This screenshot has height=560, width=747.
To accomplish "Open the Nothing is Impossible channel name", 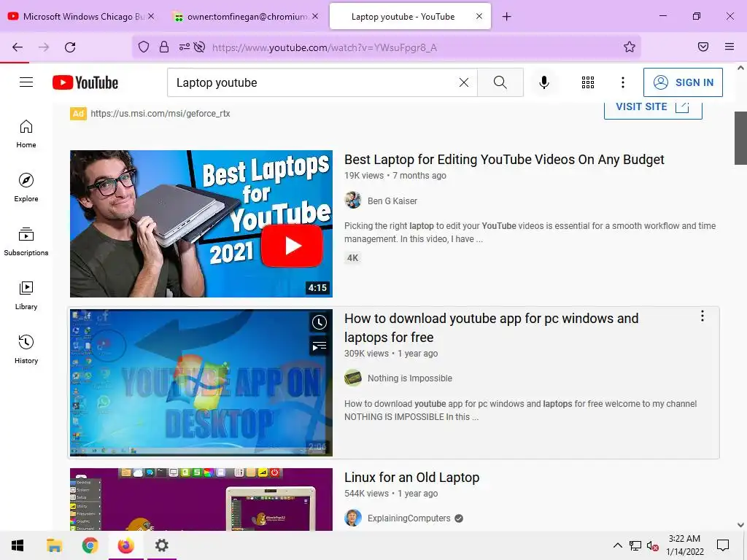I will [x=410, y=378].
